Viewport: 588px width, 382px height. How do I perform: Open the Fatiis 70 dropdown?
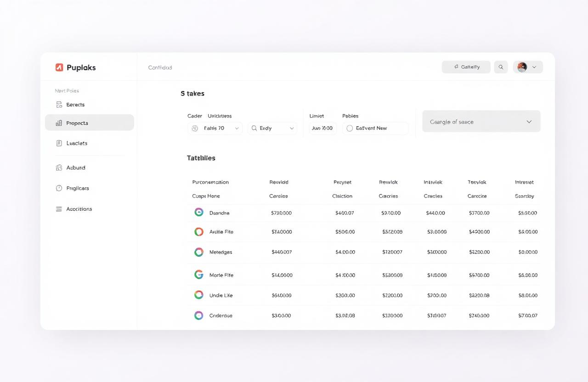pos(215,129)
